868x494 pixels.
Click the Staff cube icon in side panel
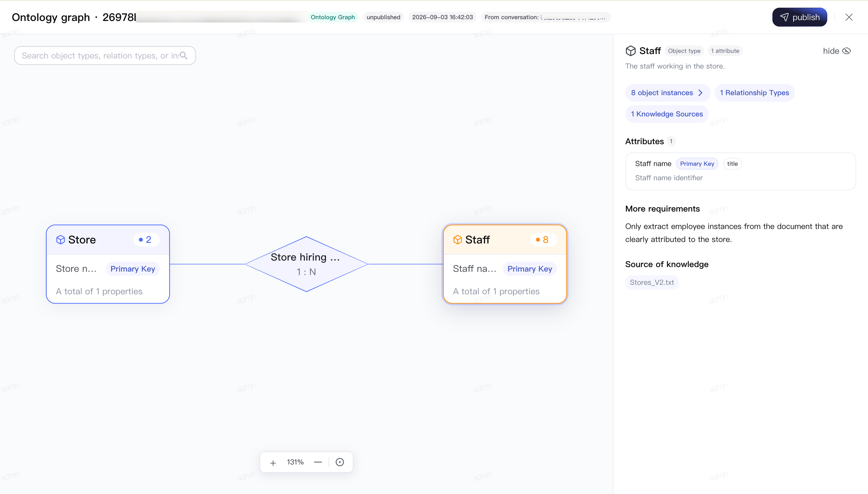coord(630,51)
